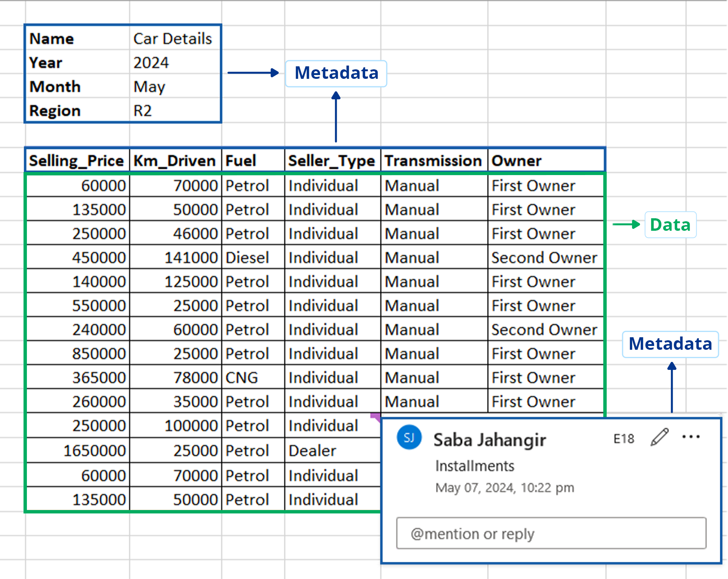Click the green Data callout label

(x=670, y=225)
